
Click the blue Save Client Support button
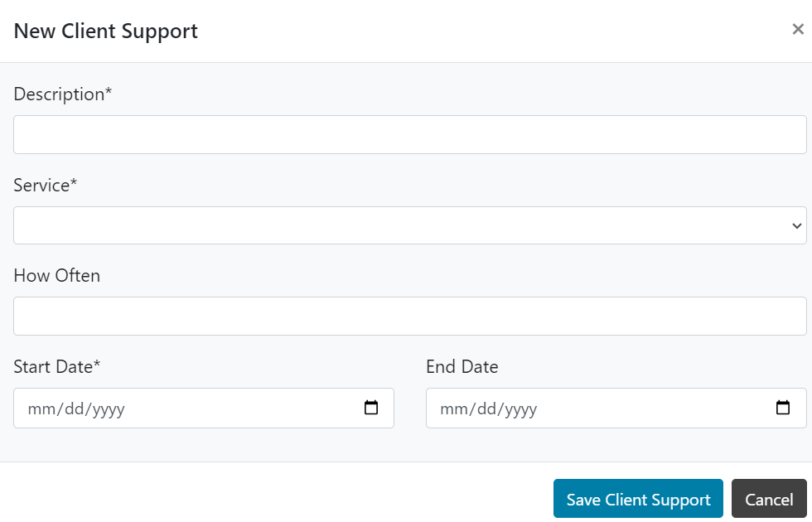638,499
